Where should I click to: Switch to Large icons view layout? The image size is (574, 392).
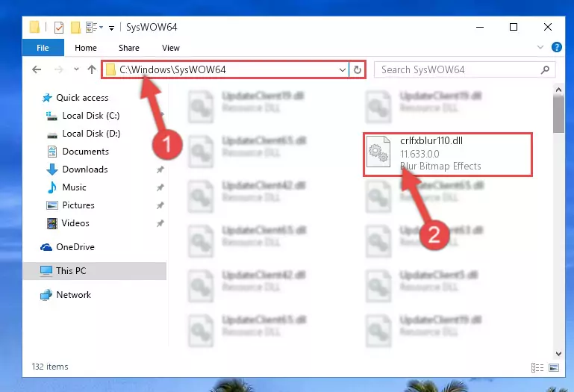tap(554, 367)
